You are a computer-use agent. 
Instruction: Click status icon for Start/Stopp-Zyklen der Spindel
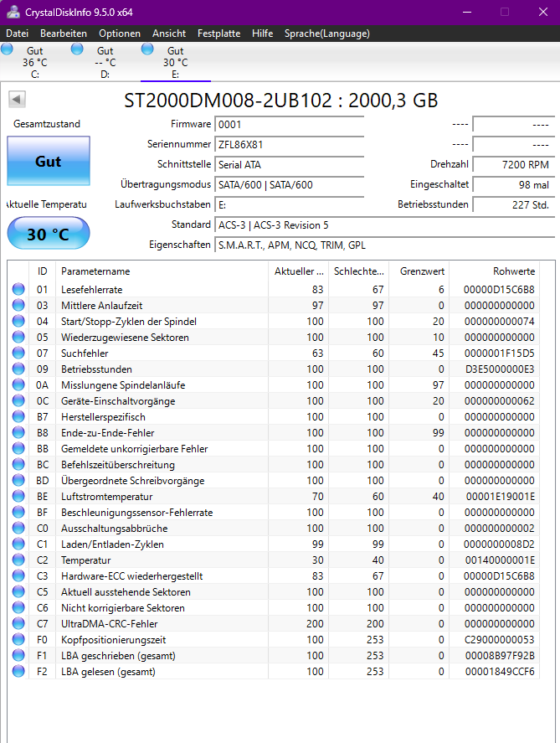click(x=18, y=321)
